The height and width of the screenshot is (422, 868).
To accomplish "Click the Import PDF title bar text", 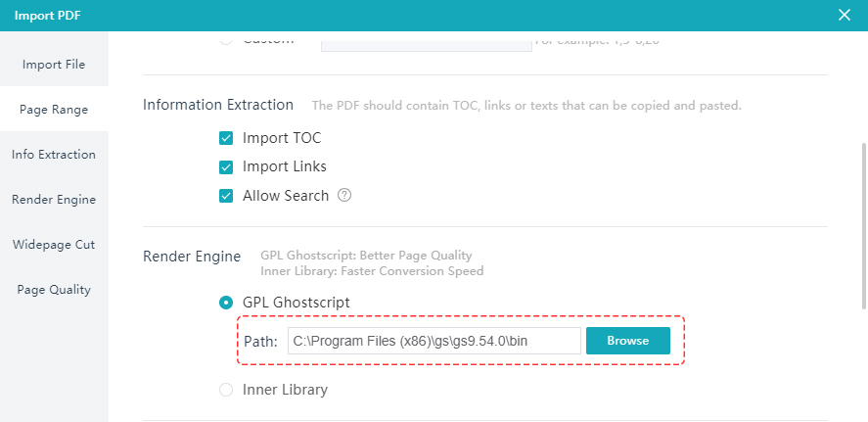I will point(48,16).
